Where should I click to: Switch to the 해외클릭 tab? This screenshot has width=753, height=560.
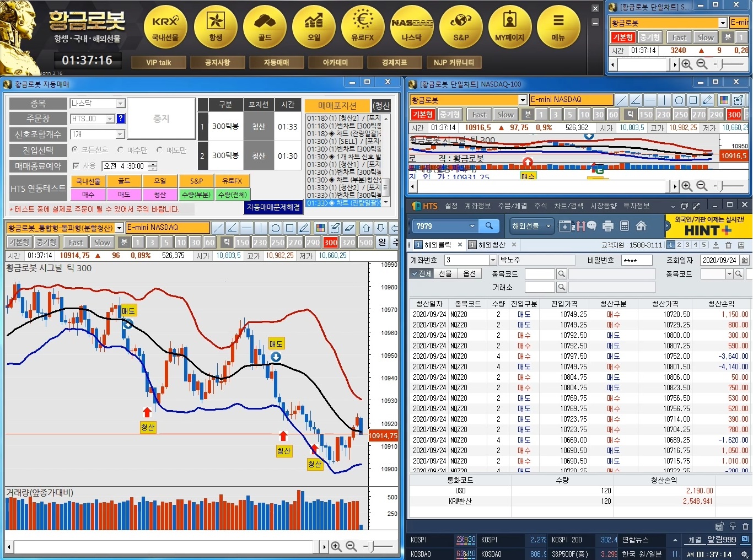438,245
